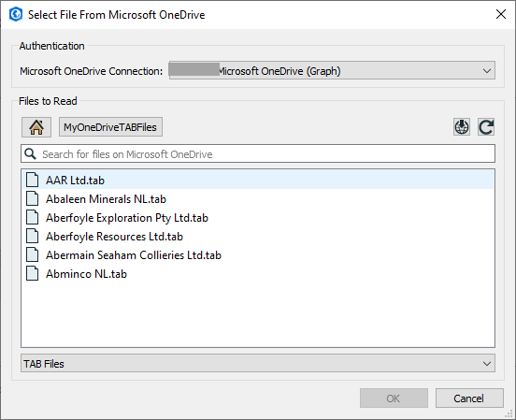Click the FME logo in the title bar

(16, 14)
